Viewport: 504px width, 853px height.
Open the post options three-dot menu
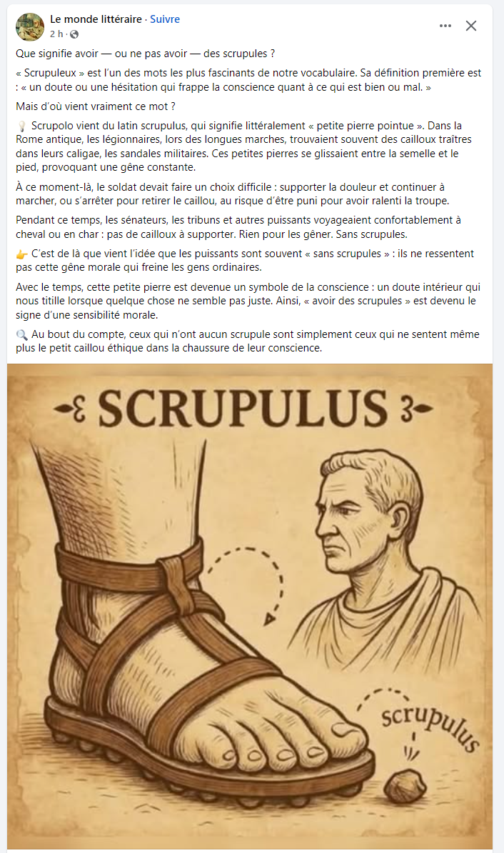click(x=445, y=26)
